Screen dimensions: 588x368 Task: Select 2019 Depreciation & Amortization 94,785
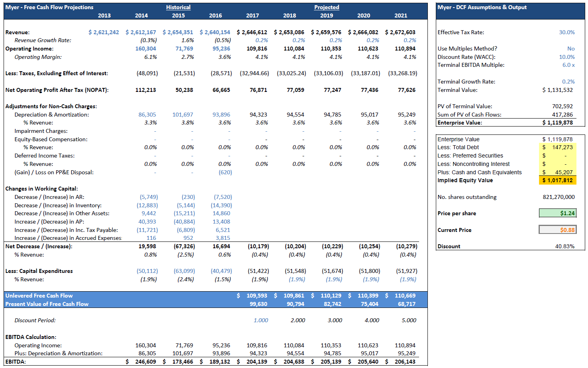(332, 115)
